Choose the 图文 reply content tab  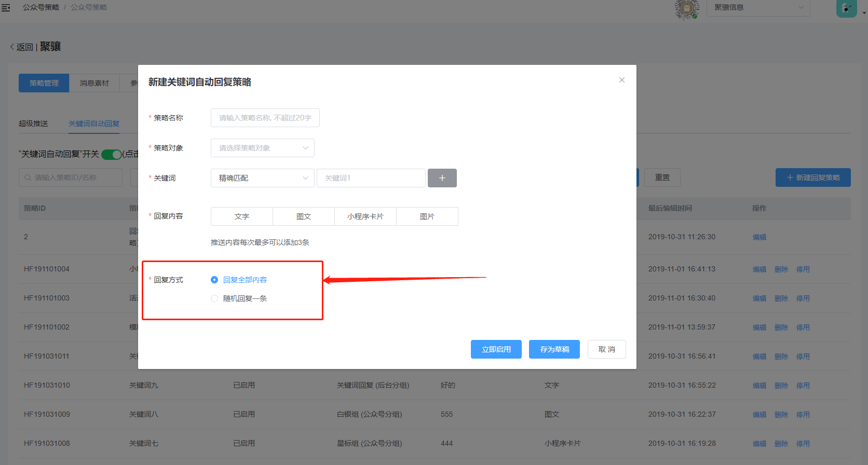pyautogui.click(x=303, y=216)
